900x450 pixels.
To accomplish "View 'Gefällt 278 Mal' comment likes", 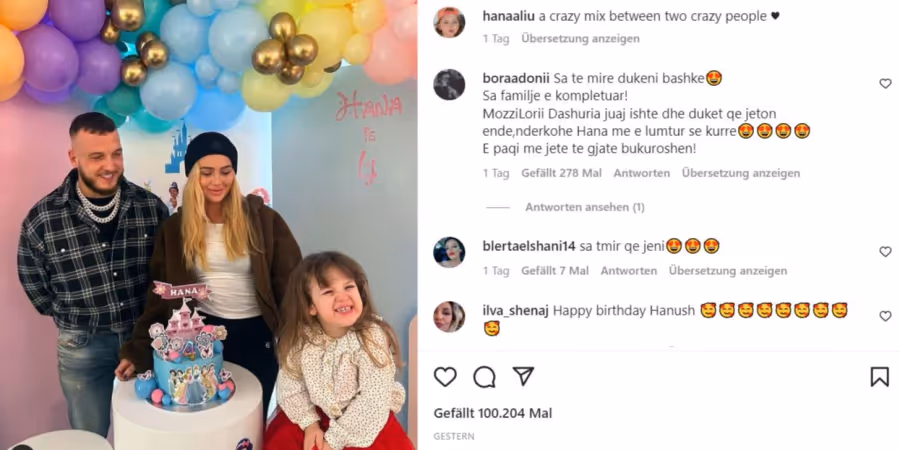I will pyautogui.click(x=561, y=173).
